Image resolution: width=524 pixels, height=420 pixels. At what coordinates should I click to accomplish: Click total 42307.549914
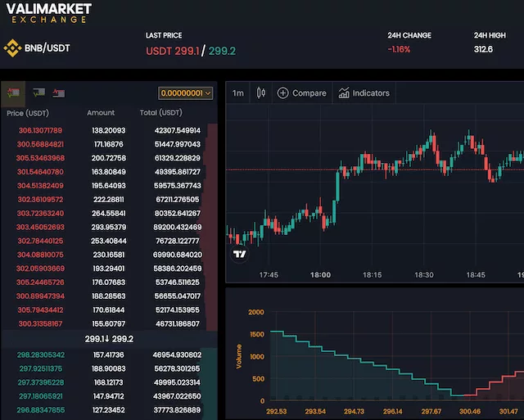coord(178,131)
